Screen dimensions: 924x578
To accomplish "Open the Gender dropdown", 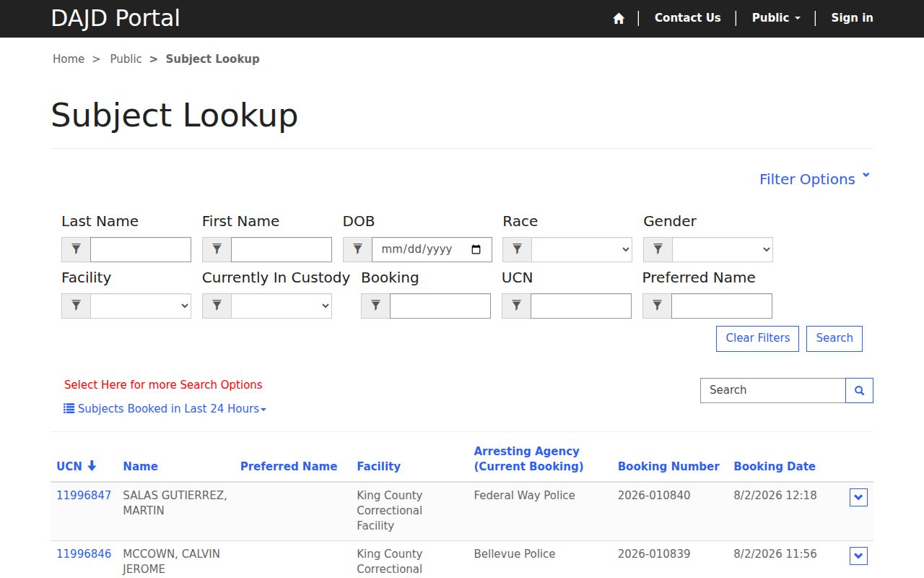I will point(723,249).
